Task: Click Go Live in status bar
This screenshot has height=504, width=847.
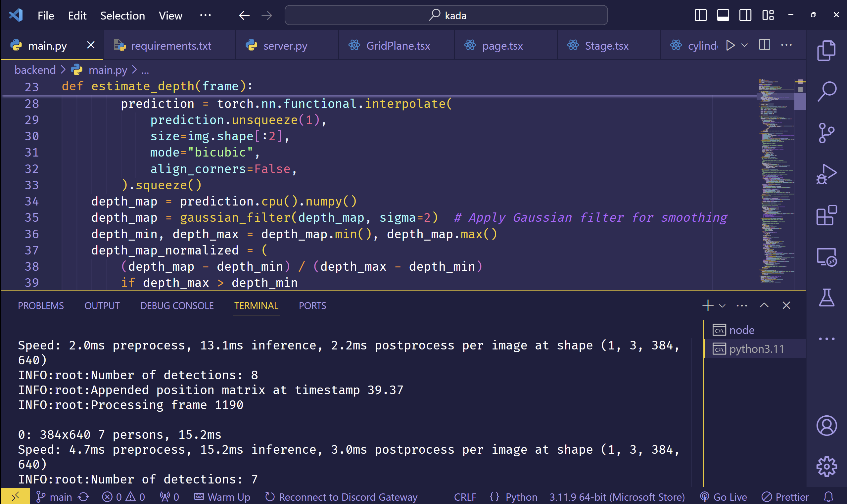Action: (x=724, y=497)
